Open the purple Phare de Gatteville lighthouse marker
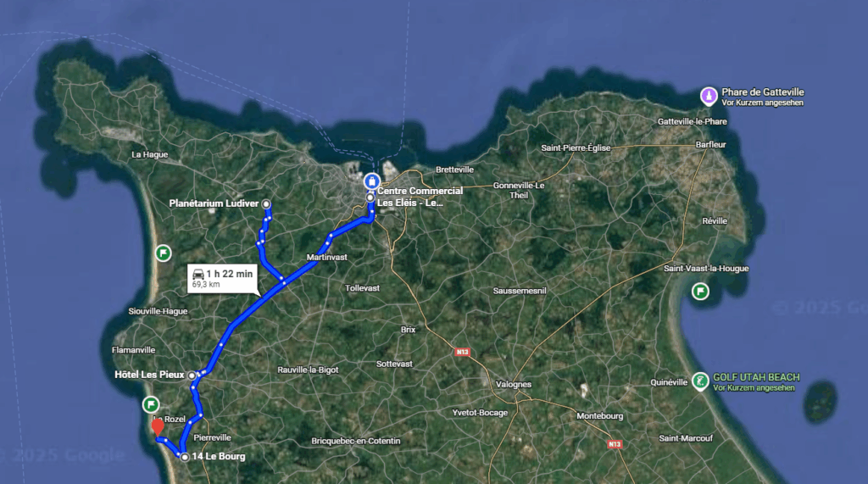 (x=709, y=97)
